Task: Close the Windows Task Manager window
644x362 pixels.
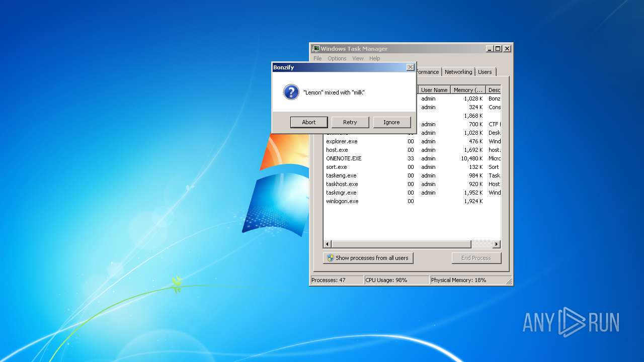Action: click(507, 49)
